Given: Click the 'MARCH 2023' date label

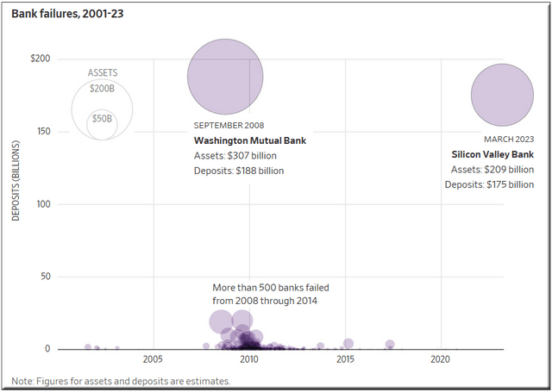Looking at the screenshot, I should (509, 140).
